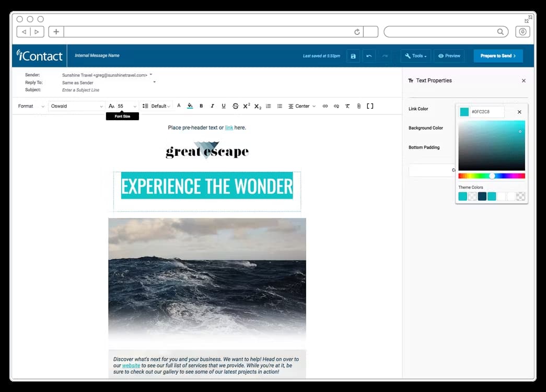
Task: Click the 'website' link in body text
Action: point(131,365)
